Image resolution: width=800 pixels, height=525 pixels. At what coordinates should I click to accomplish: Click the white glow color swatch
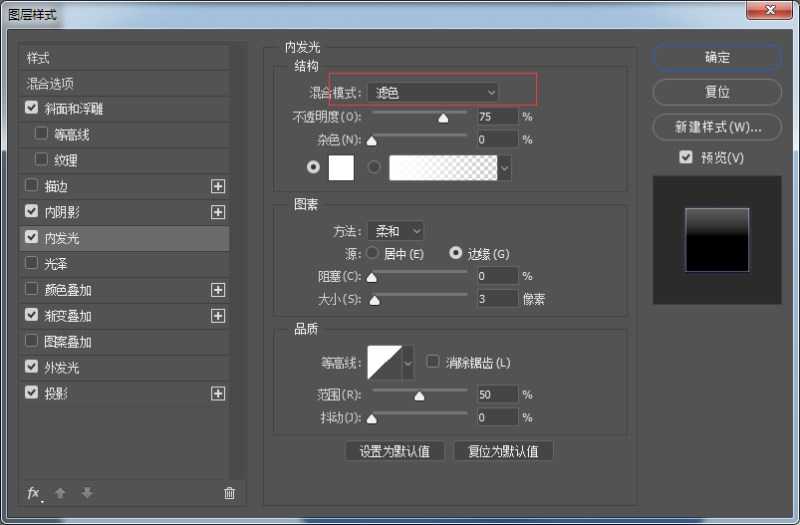point(341,168)
